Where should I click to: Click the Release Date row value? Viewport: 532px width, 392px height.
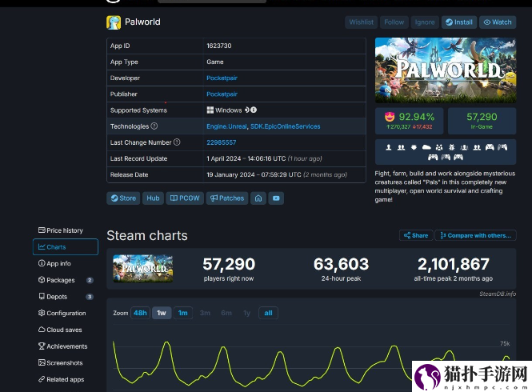tap(277, 174)
